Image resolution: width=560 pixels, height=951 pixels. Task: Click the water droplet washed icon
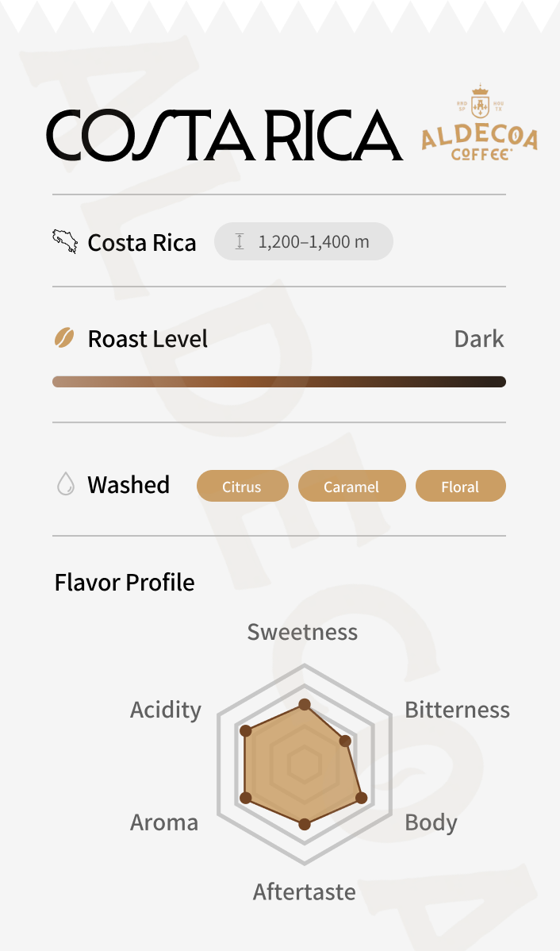pos(66,484)
